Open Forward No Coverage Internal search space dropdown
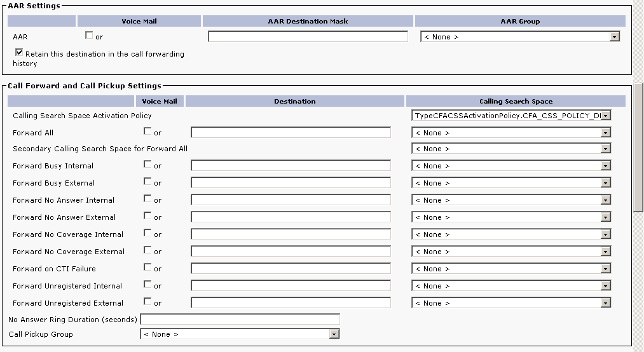The width and height of the screenshot is (644, 352). (x=511, y=234)
